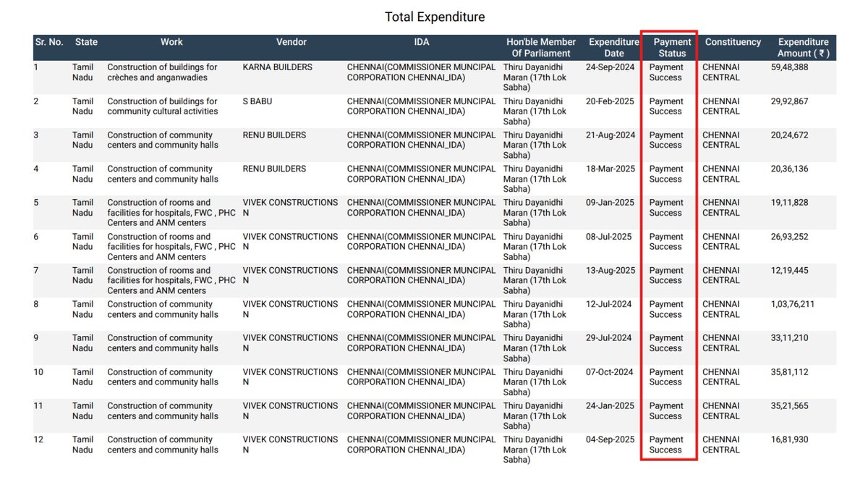Click the 'Vendor' column header
This screenshot has width=868, height=488.
tap(292, 42)
